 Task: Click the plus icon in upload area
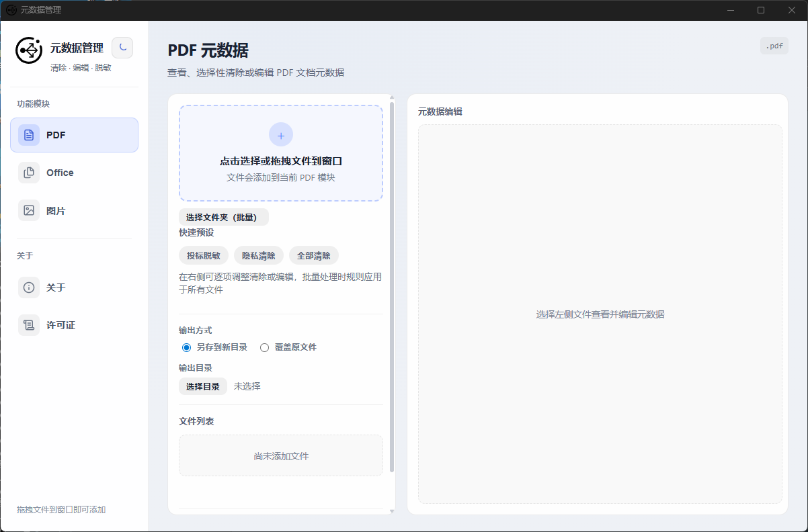(281, 135)
